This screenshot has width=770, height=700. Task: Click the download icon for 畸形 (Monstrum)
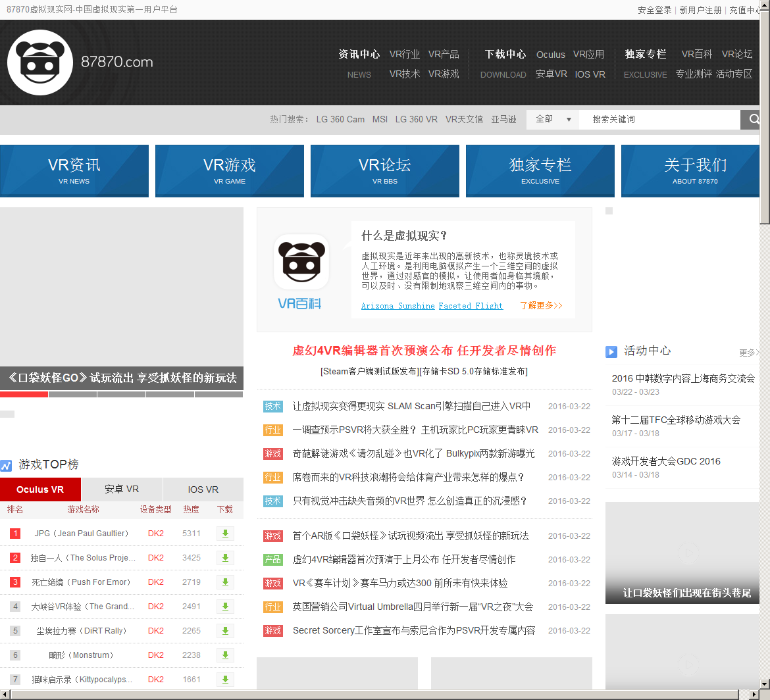[x=225, y=655]
